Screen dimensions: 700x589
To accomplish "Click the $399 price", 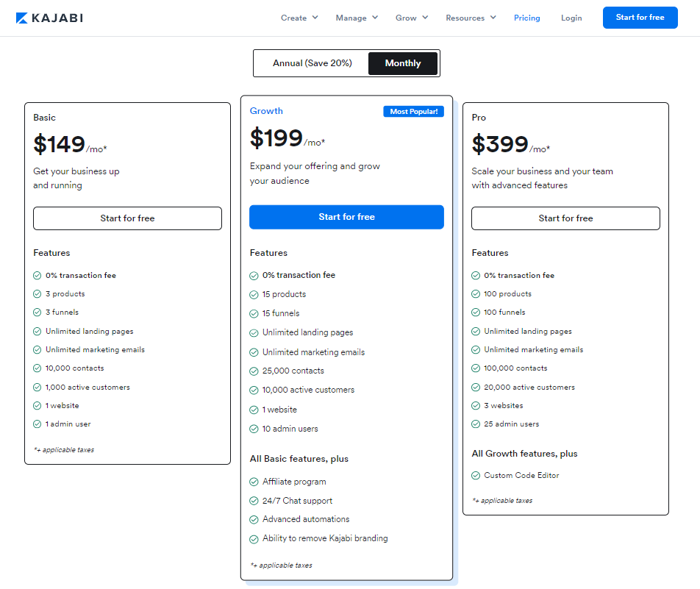I will point(500,144).
